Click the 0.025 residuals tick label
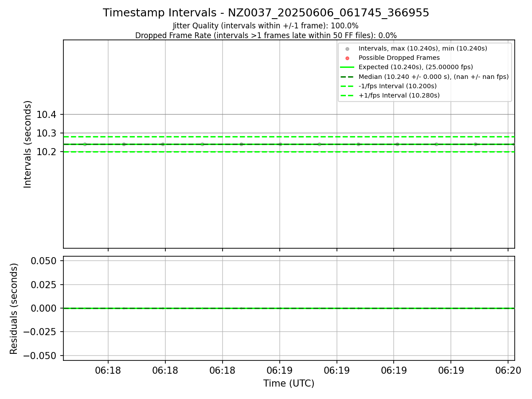This screenshot has width=532, height=399. pyautogui.click(x=43, y=285)
